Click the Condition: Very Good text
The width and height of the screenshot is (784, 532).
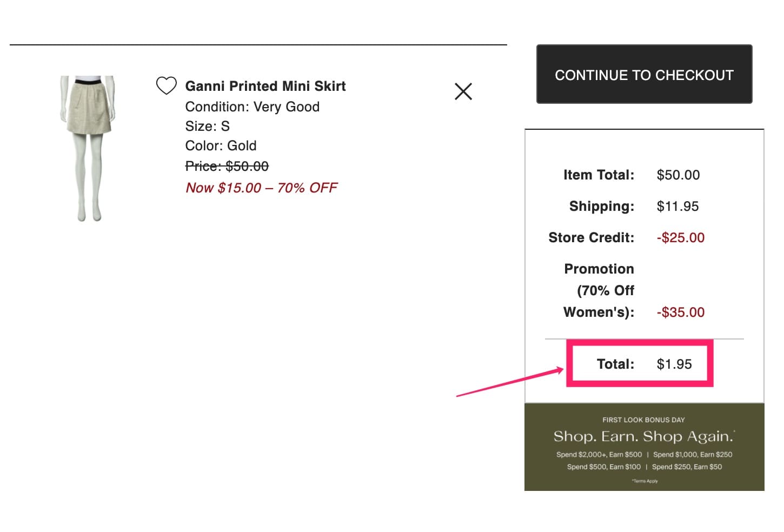click(252, 107)
